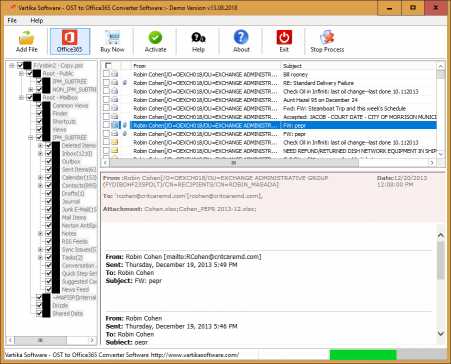Select the Sent Items folder label
The image size is (451, 364).
pos(79,169)
